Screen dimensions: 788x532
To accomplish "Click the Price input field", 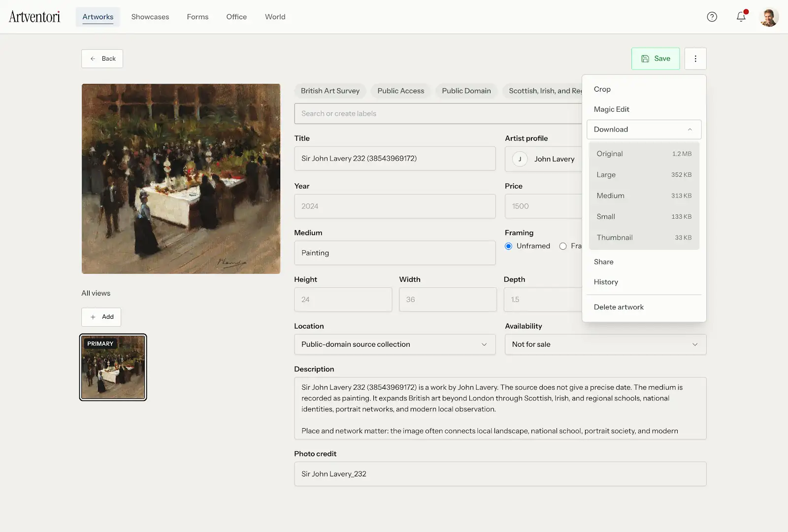I will pos(544,206).
